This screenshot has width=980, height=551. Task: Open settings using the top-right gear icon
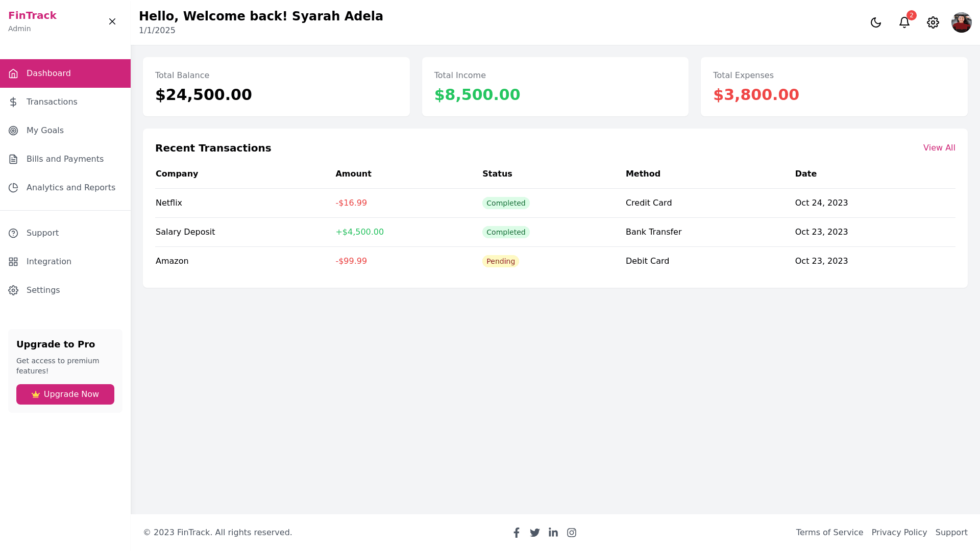[933, 22]
